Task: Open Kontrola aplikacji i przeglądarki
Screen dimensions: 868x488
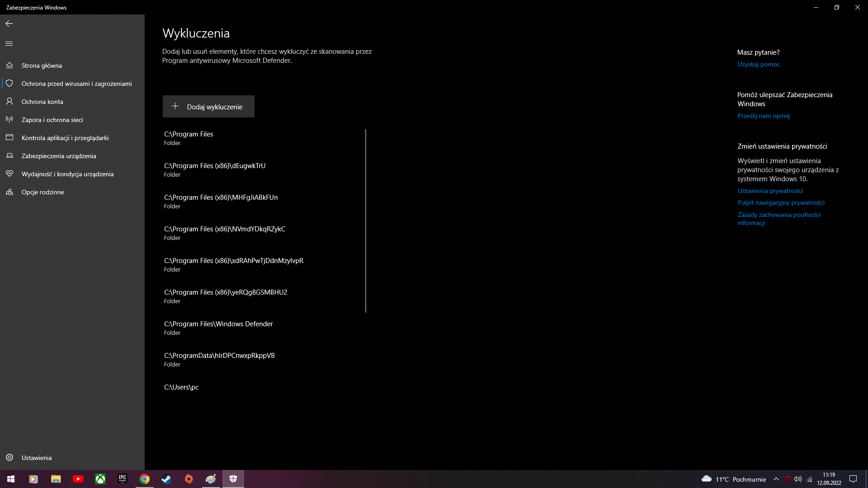Action: pyautogui.click(x=72, y=138)
